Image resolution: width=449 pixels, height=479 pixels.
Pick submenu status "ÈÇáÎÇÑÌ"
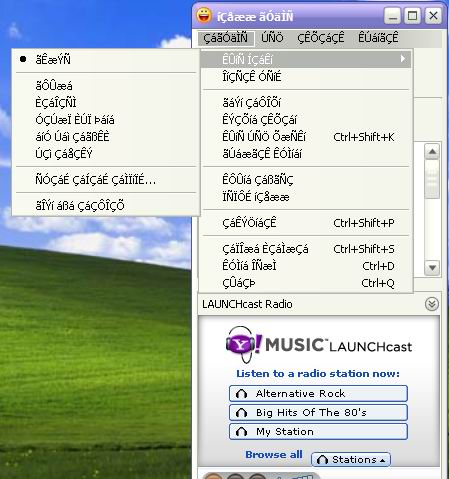pos(106,103)
